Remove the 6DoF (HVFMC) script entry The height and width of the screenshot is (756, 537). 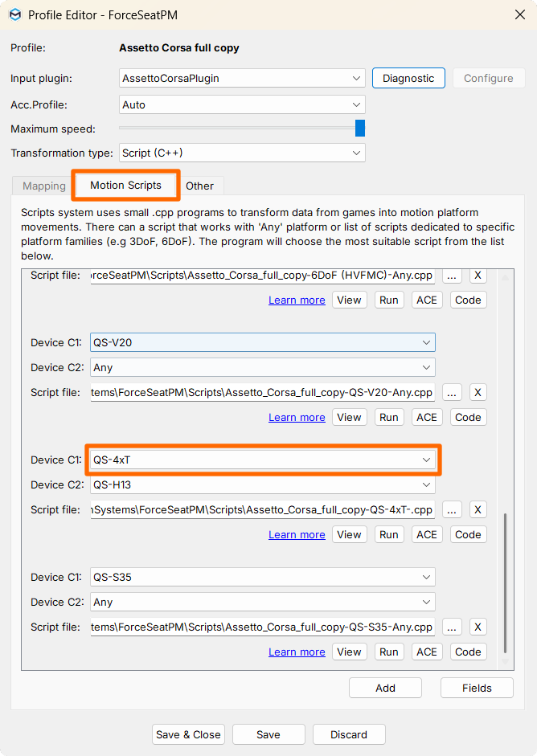point(478,276)
